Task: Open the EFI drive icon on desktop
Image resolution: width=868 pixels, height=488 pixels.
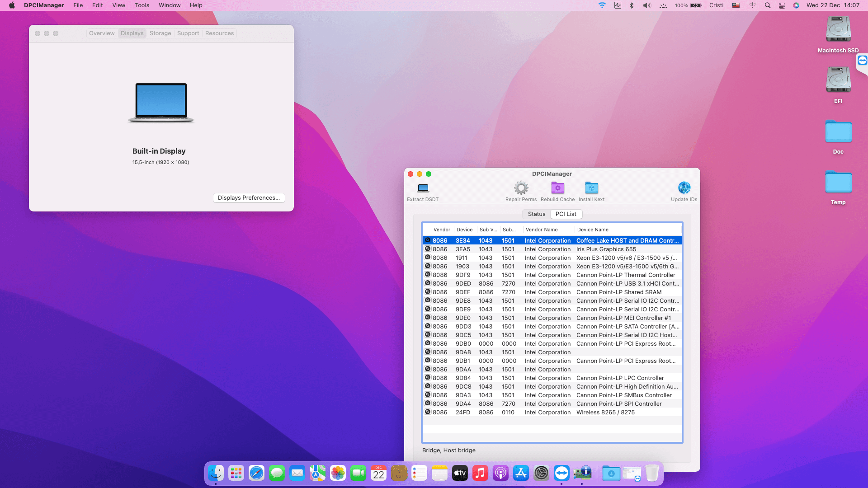Action: pyautogui.click(x=838, y=80)
